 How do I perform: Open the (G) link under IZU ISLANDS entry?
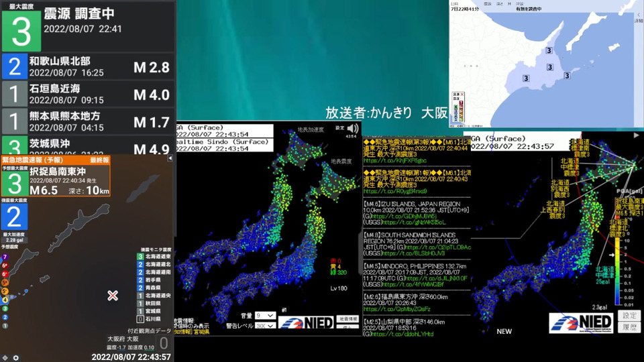[x=403, y=216]
